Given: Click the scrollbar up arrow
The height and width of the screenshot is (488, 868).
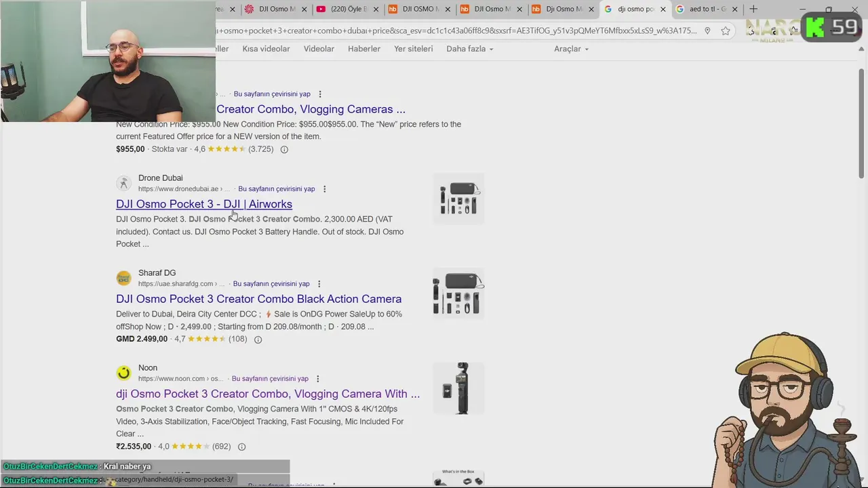Looking at the screenshot, I should tap(862, 49).
